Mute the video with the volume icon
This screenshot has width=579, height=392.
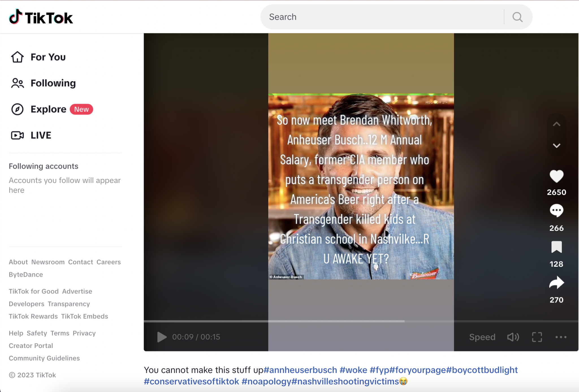click(513, 337)
